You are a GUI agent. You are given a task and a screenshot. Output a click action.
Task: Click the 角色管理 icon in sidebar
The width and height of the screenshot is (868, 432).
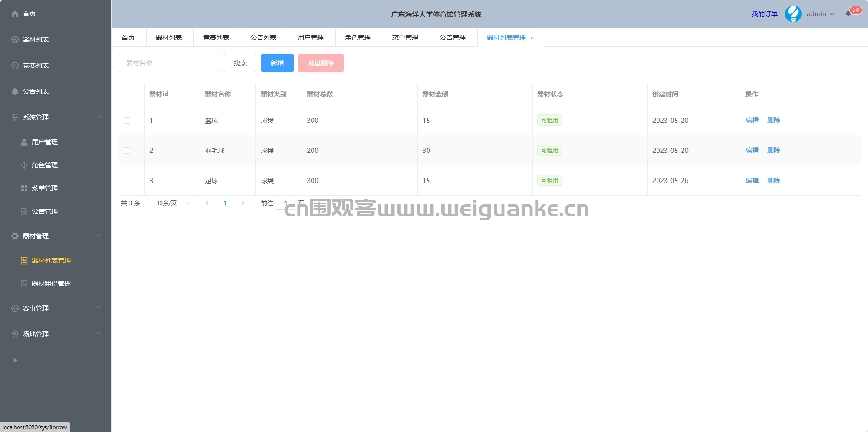pyautogui.click(x=24, y=165)
